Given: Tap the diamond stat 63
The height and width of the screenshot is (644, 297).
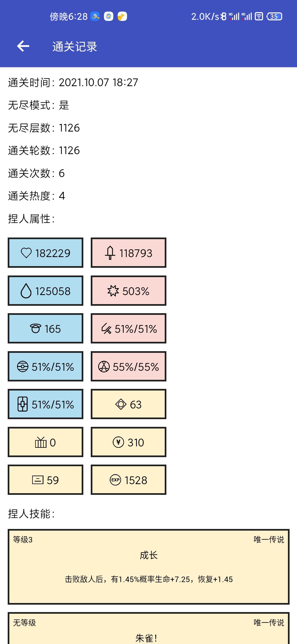Looking at the screenshot, I should 128,404.
